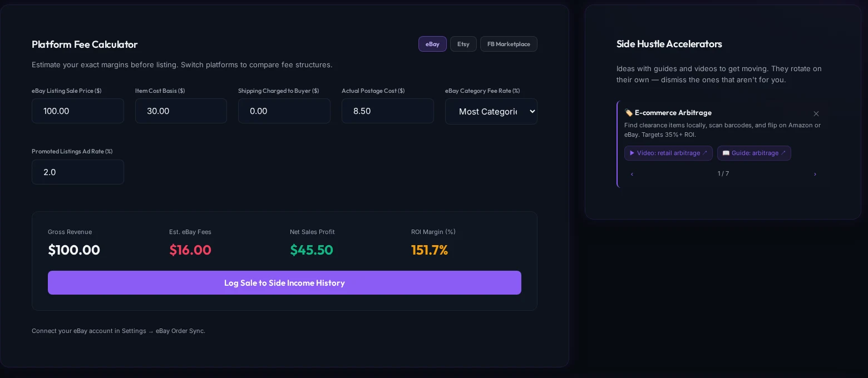
Task: Change the Actual Postage Cost value
Action: point(388,111)
